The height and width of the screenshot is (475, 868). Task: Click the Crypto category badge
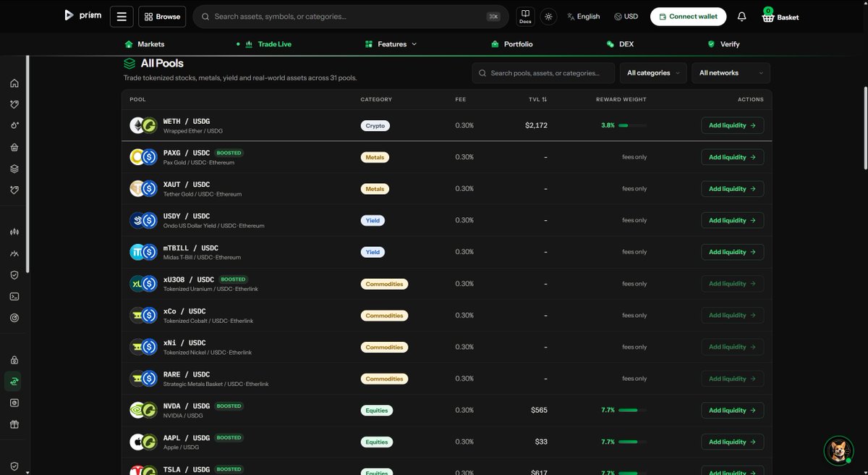[375, 125]
